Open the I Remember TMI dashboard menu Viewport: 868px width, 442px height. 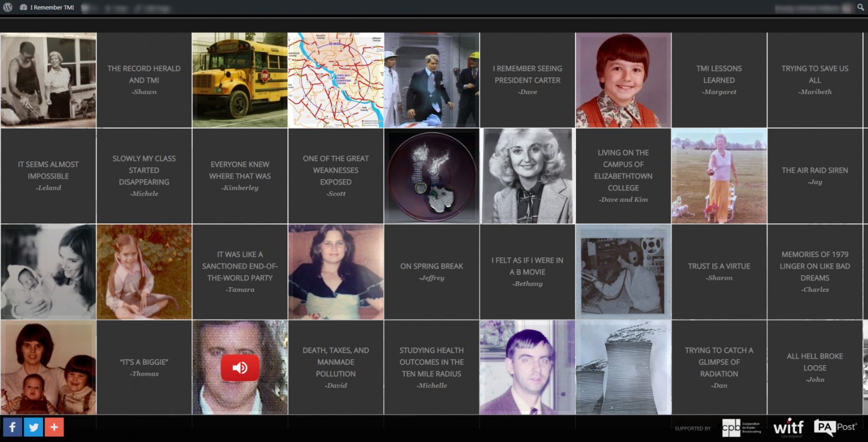click(47, 7)
